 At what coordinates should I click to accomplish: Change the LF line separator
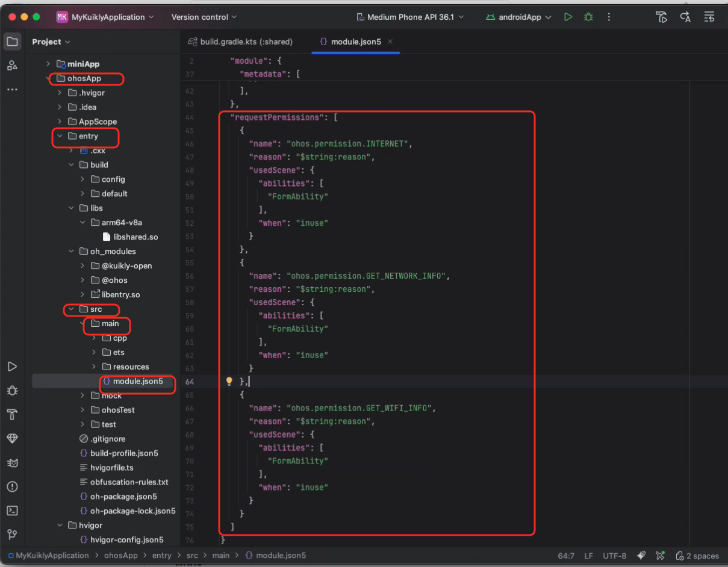[x=588, y=556]
